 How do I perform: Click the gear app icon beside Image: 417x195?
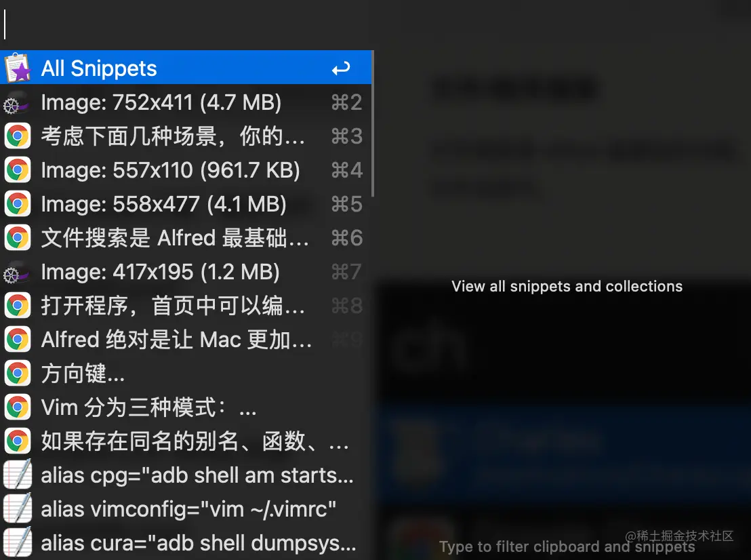pos(16,272)
